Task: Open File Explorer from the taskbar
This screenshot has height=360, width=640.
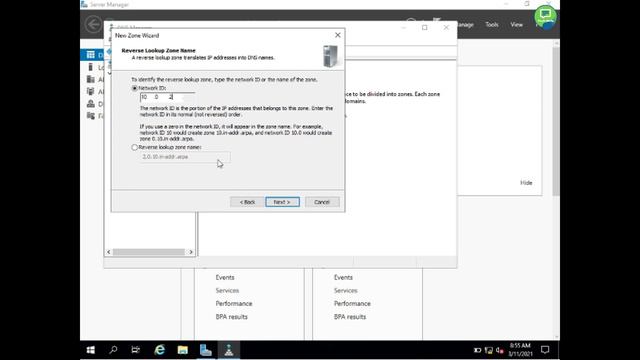Action: (x=182, y=350)
